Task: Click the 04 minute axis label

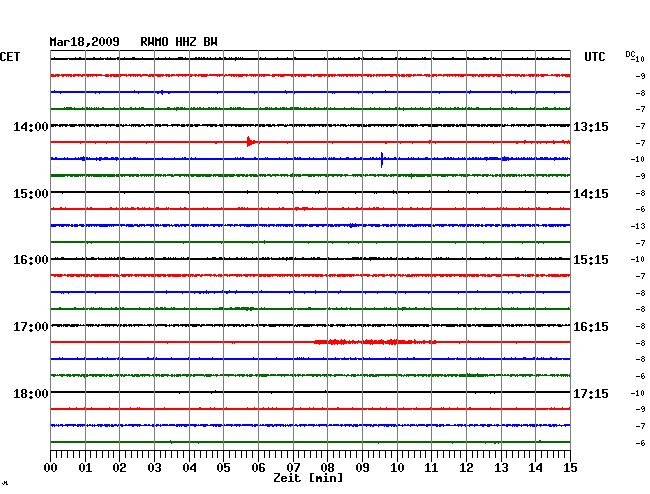Action: click(x=189, y=467)
